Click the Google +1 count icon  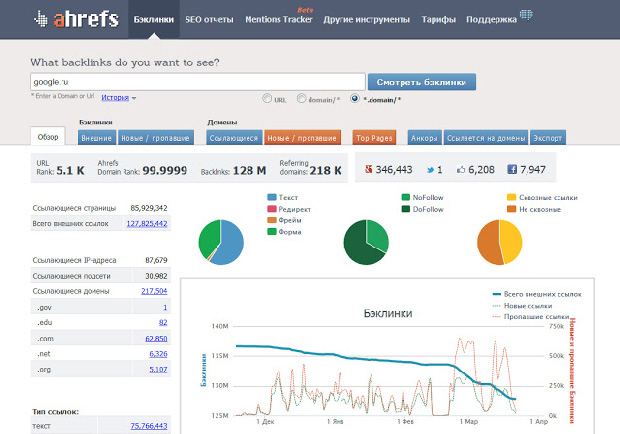(369, 170)
